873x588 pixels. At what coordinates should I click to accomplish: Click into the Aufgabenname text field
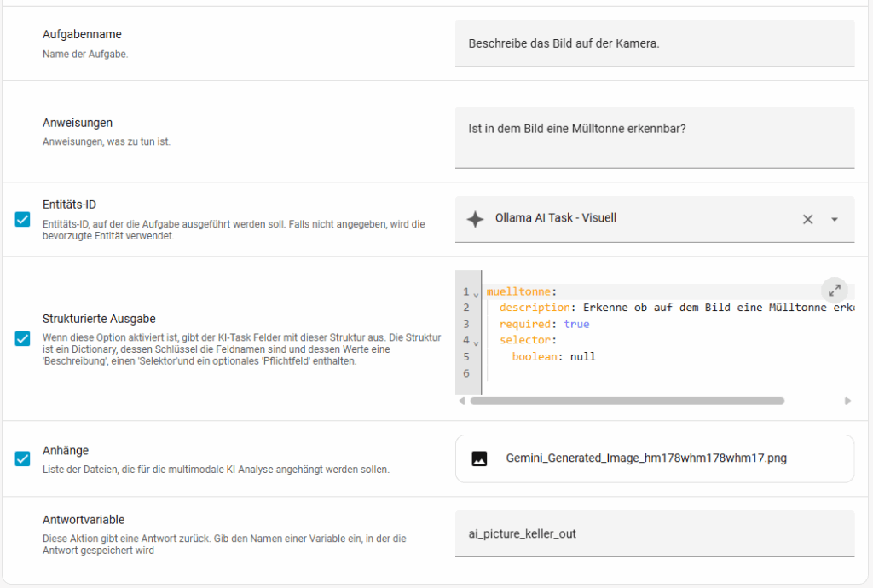tap(654, 43)
